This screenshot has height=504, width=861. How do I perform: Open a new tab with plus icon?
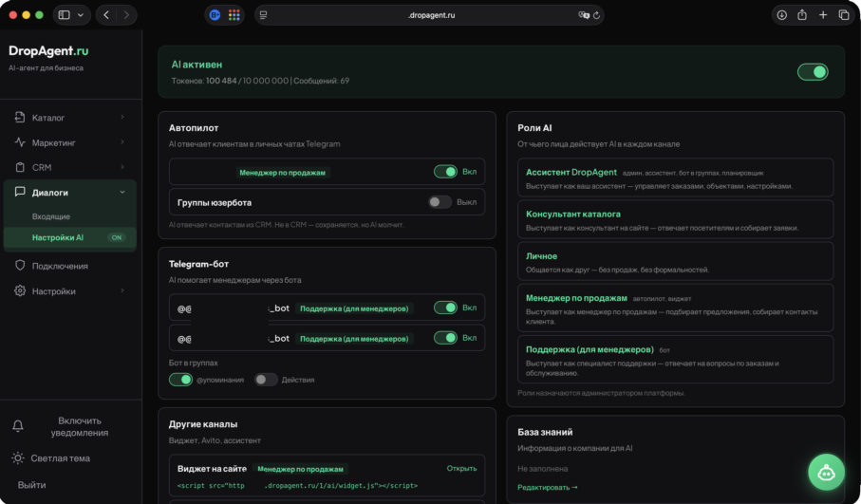(823, 15)
